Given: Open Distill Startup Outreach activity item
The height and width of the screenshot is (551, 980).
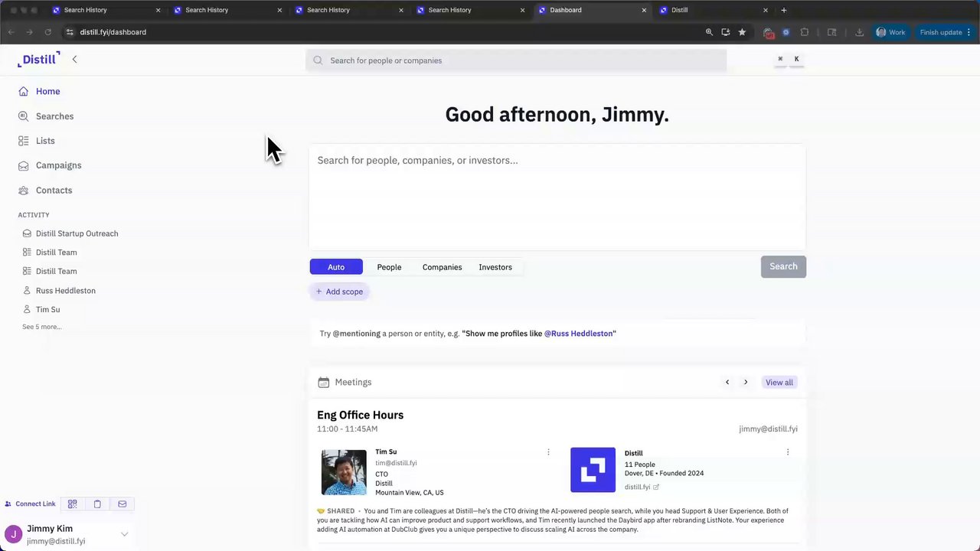Looking at the screenshot, I should click(77, 233).
